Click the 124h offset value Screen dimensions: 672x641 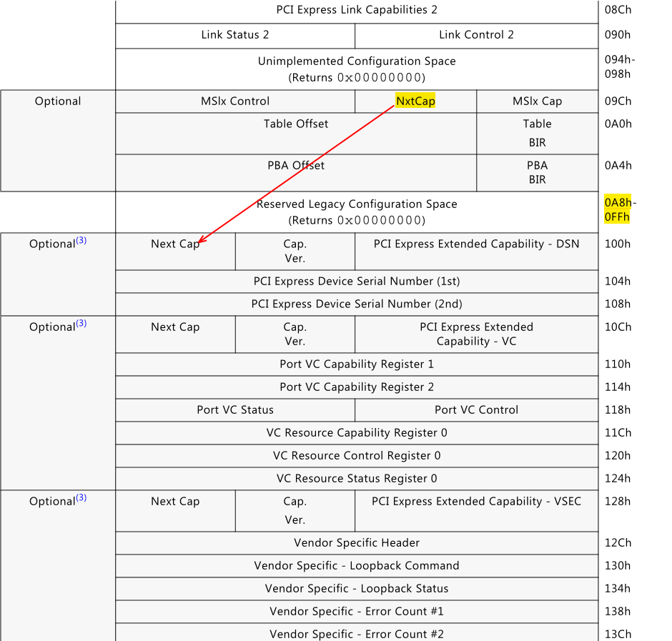[618, 479]
